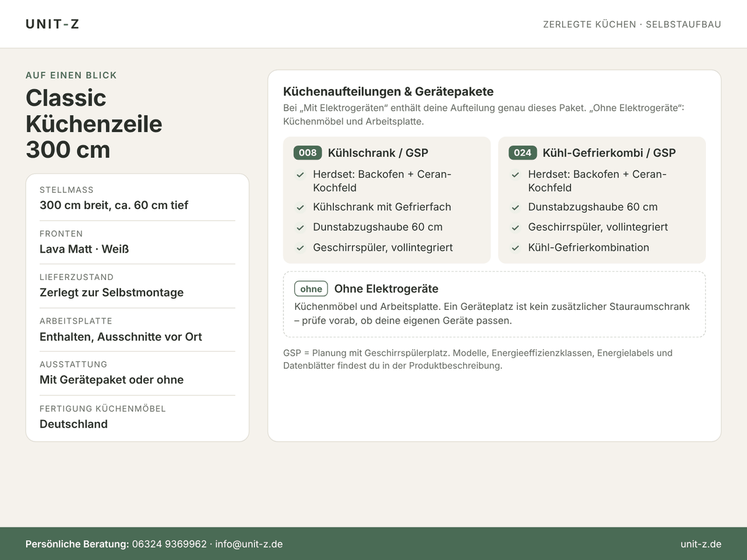Click 'Zerlegt zur Selbstmontage' value
Viewport: 747px width, 560px height.
click(111, 292)
